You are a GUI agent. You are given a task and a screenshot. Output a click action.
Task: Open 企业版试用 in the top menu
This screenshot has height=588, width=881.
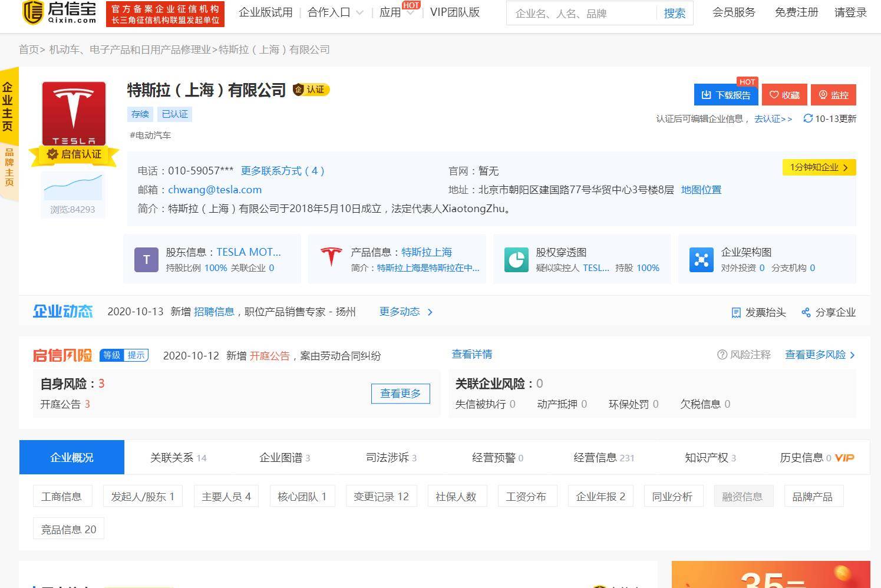tap(266, 12)
